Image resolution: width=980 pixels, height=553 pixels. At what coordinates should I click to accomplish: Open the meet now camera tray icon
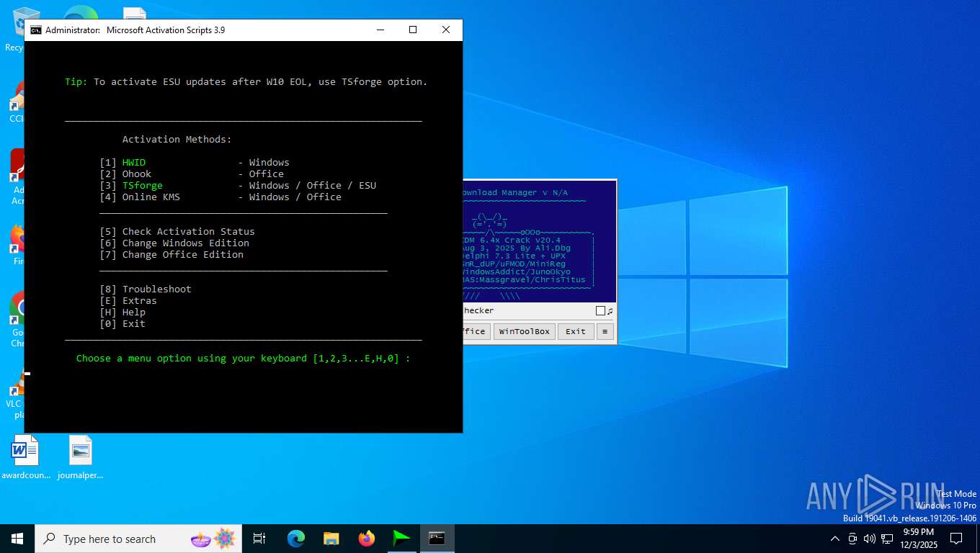click(852, 539)
